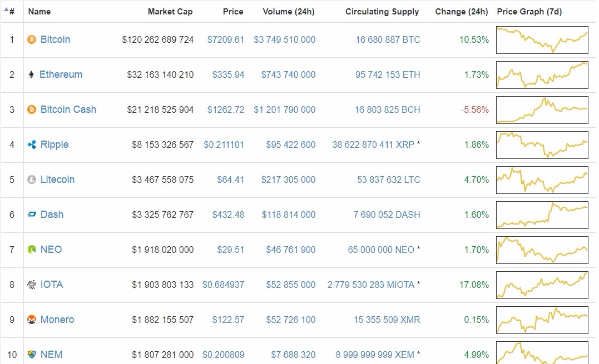Click supply 65 000 000 NEO
599x364 pixels.
pyautogui.click(x=381, y=250)
